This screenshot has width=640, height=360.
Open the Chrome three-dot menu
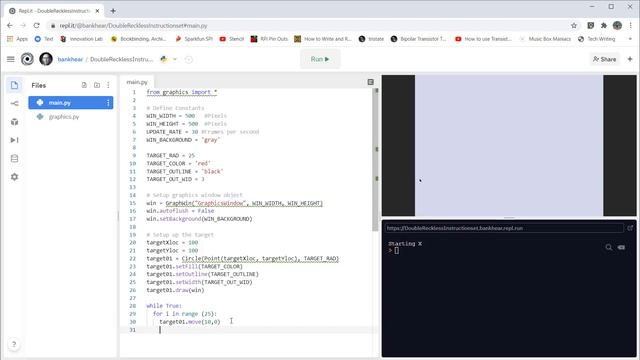click(x=630, y=25)
